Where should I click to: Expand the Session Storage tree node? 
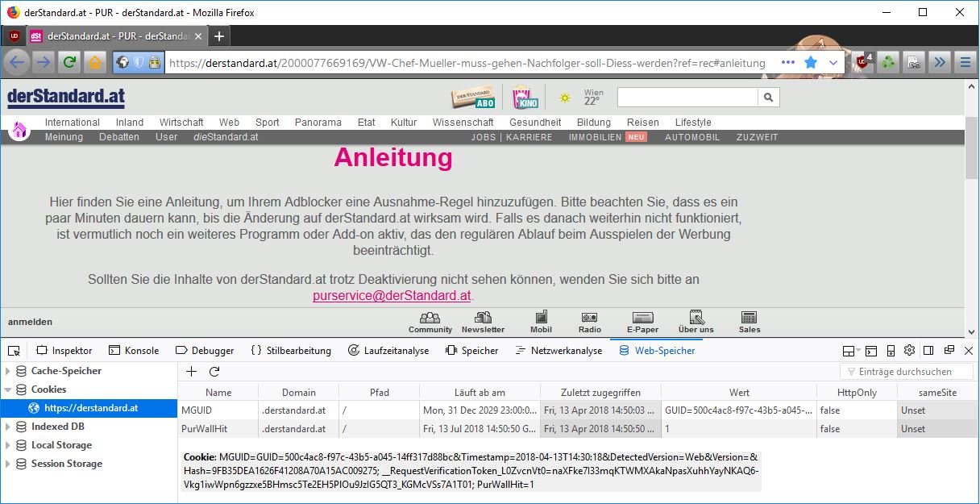(x=8, y=464)
